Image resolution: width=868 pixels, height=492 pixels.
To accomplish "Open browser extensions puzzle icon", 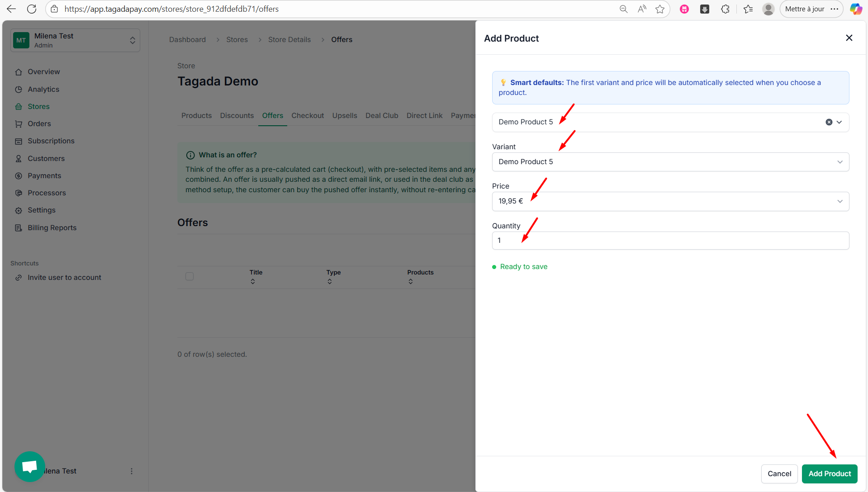I will point(725,9).
